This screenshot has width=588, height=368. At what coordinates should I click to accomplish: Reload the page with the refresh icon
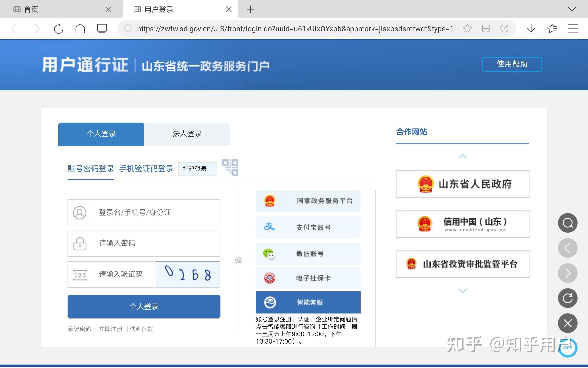[x=58, y=29]
